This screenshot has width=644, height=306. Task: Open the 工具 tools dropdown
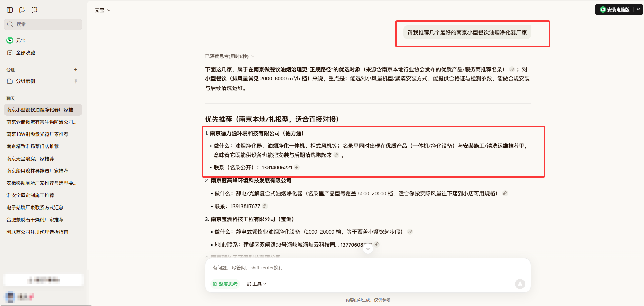(x=257, y=284)
